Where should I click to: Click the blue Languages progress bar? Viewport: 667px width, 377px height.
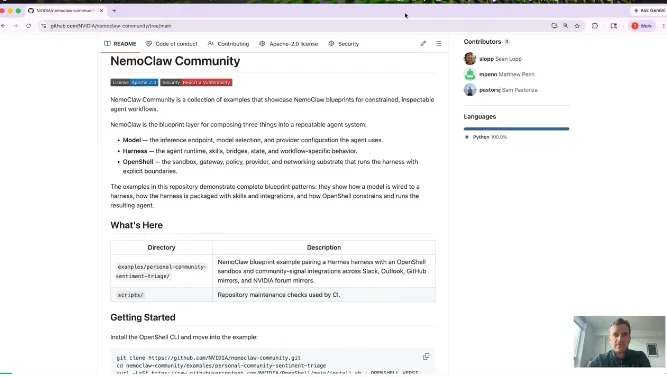[x=516, y=129]
